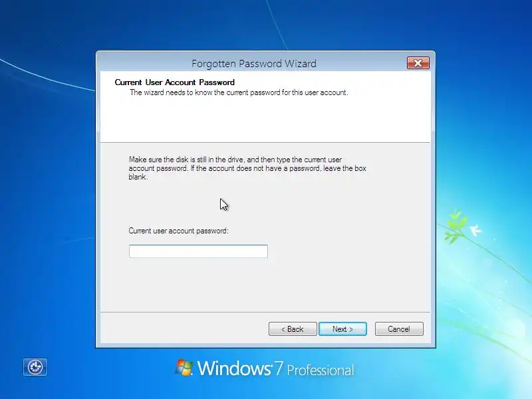This screenshot has width=532, height=399.
Task: Click the Forgotten Password Wizard title bar
Action: coord(254,63)
